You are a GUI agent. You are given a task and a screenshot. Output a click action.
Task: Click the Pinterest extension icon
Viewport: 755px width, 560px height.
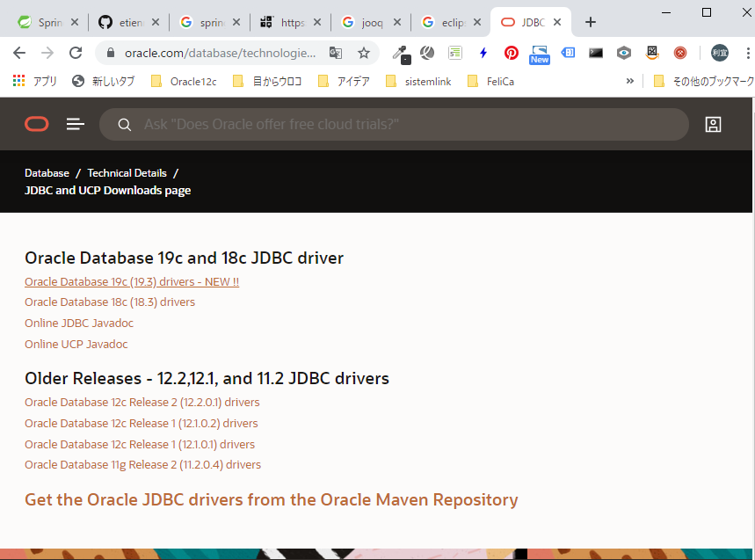[512, 53]
